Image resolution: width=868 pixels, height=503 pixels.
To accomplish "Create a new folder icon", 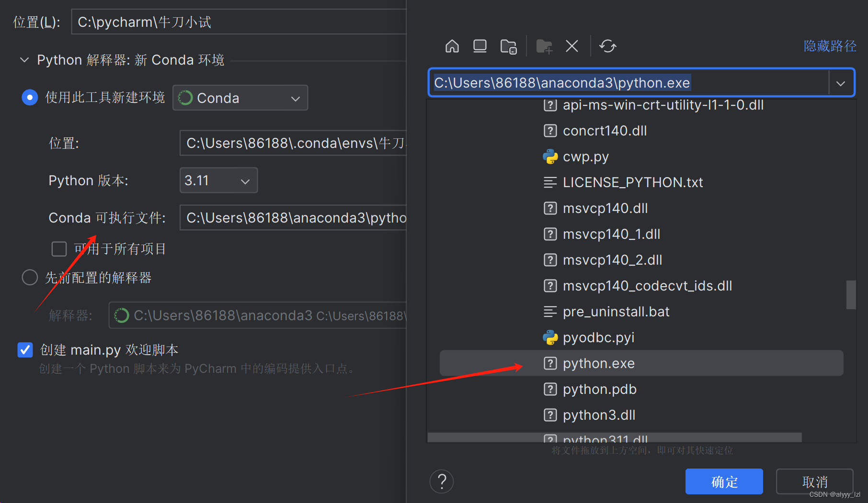I will [544, 46].
